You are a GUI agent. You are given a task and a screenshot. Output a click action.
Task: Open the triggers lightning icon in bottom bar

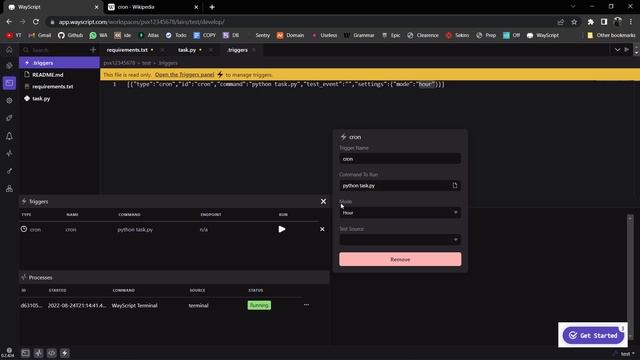64,353
